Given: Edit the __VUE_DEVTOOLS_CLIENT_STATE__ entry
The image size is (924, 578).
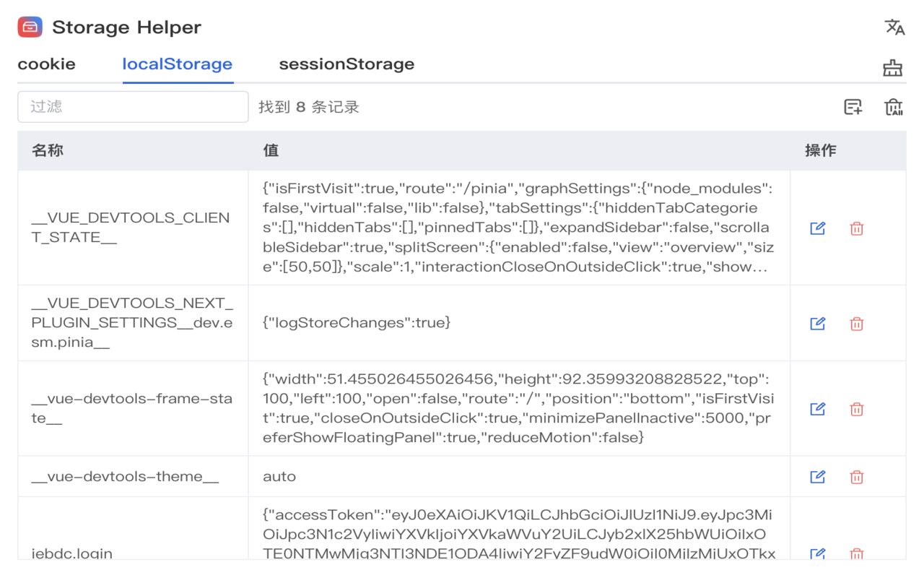Looking at the screenshot, I should pos(818,228).
